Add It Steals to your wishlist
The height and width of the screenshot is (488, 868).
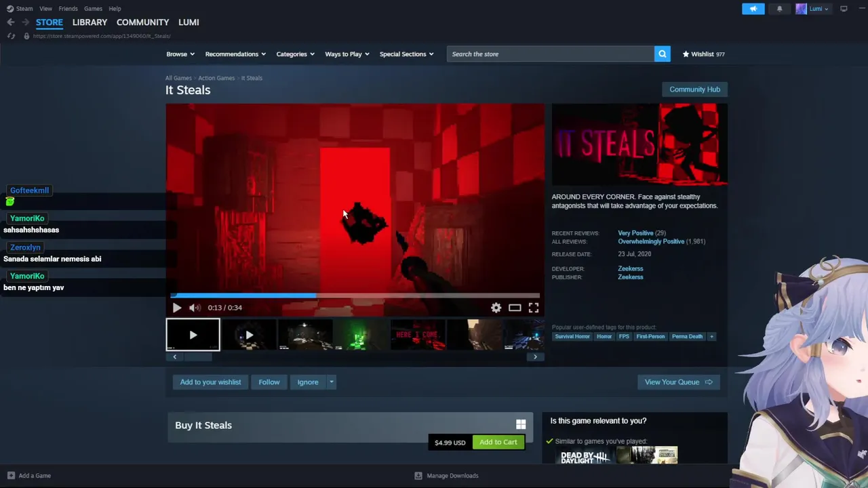pyautogui.click(x=210, y=382)
